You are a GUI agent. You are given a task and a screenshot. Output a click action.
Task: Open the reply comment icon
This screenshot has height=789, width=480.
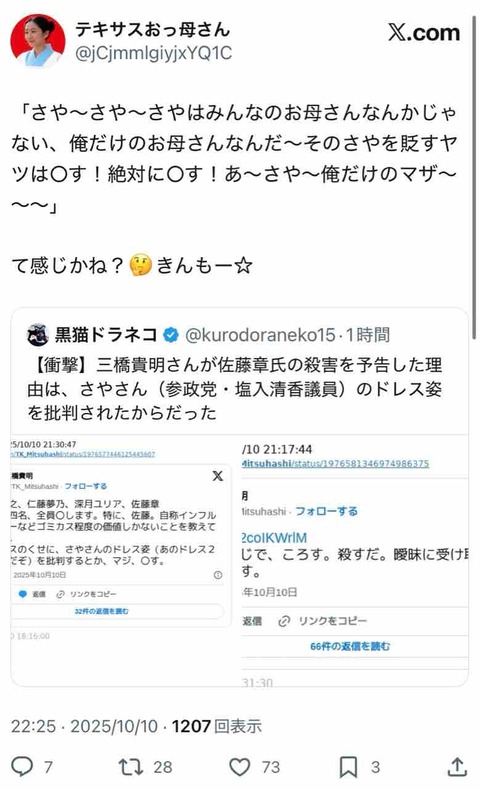22,766
